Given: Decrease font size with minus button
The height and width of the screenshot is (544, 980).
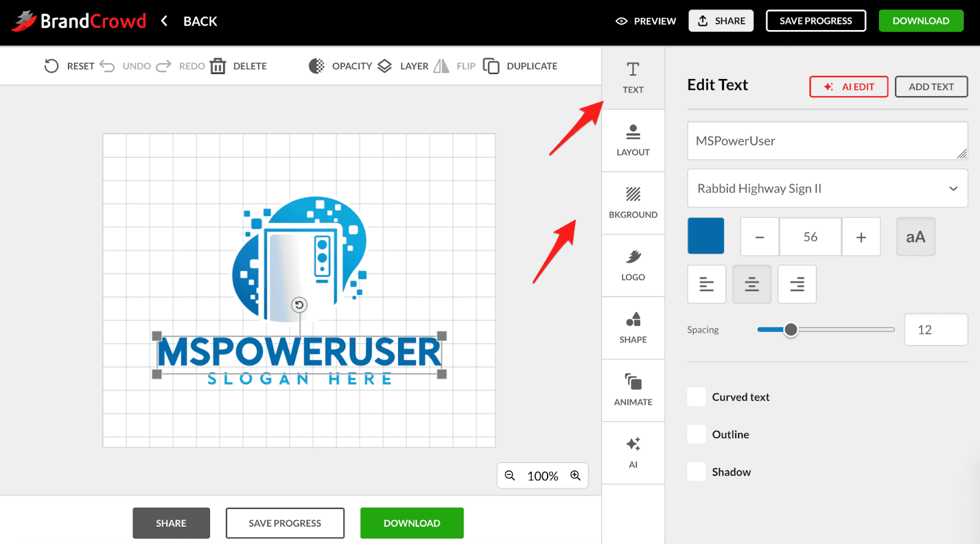Looking at the screenshot, I should 759,237.
